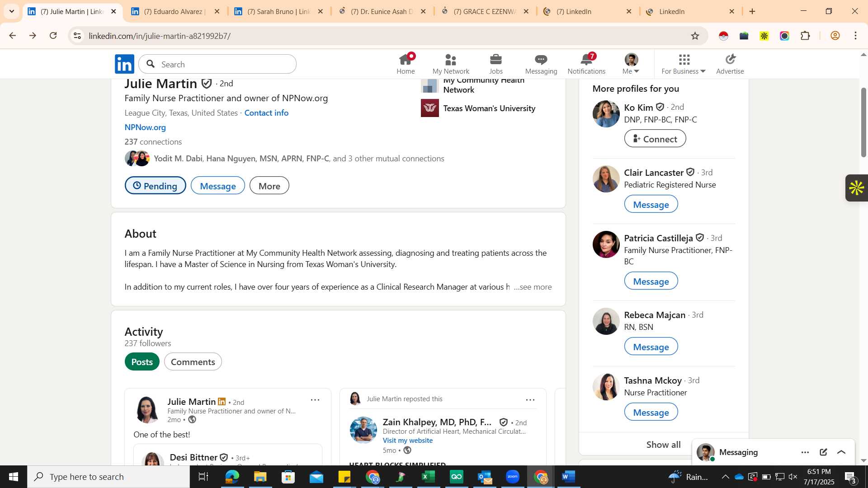Expand About with see more

click(533, 287)
